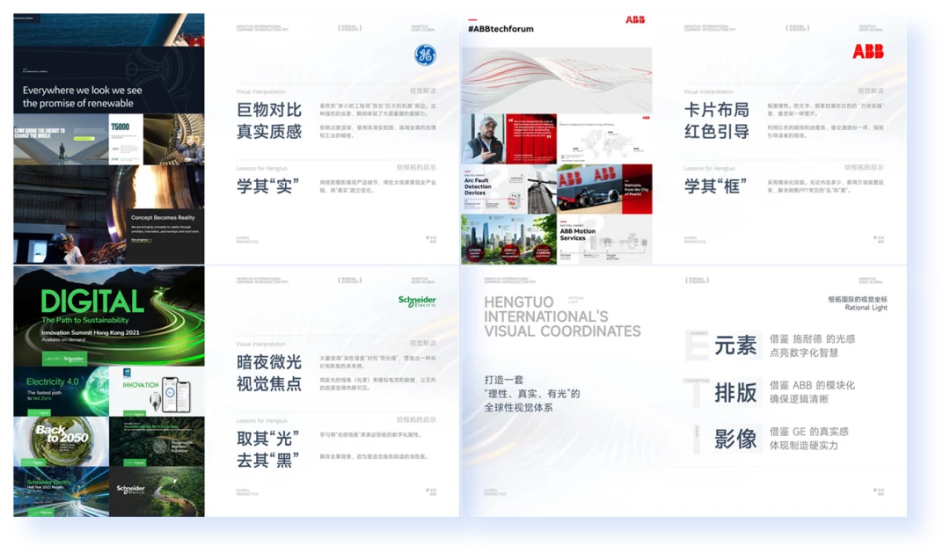Open the Electricity 4.0 thumbnail
Image resolution: width=950 pixels, height=560 pixels.
coord(62,391)
